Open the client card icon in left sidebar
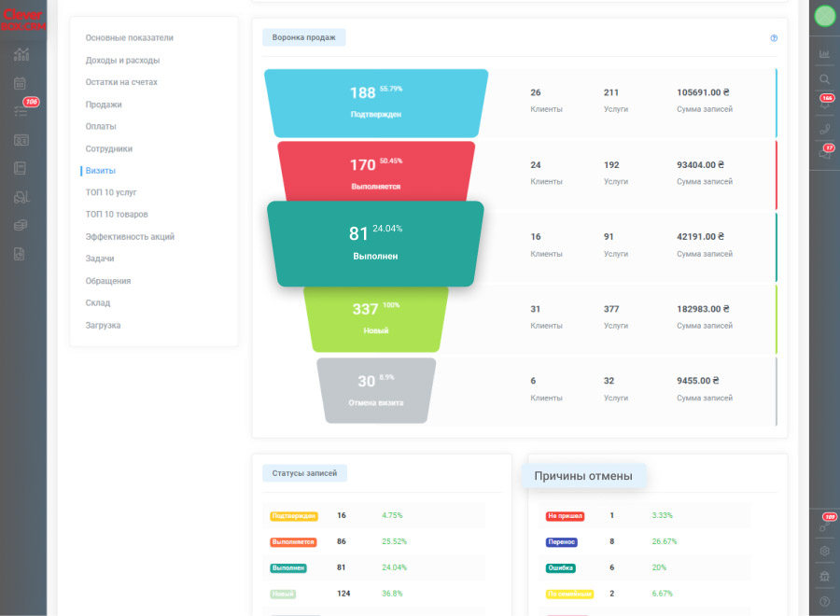840x616 pixels. click(21, 140)
